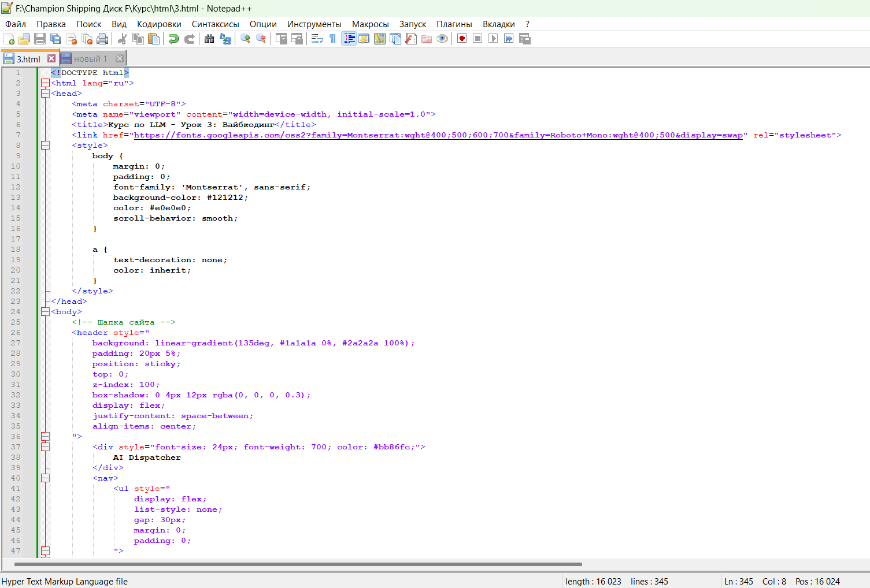Click the fold marker on line 36

tap(45, 437)
